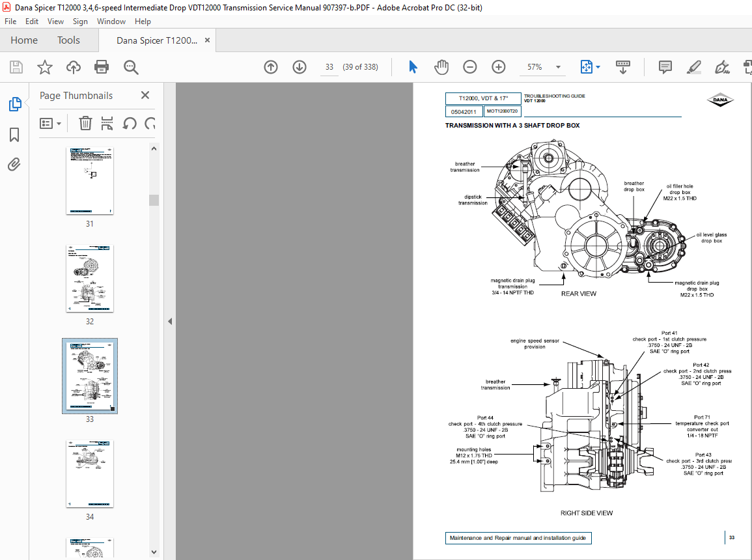Select the highlighter pen tool
This screenshot has height=560, width=752.
(x=693, y=67)
